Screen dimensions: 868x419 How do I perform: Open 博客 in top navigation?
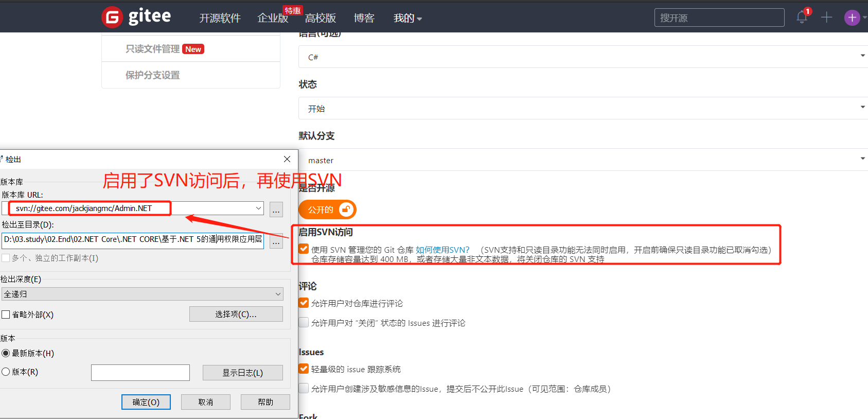coord(364,19)
